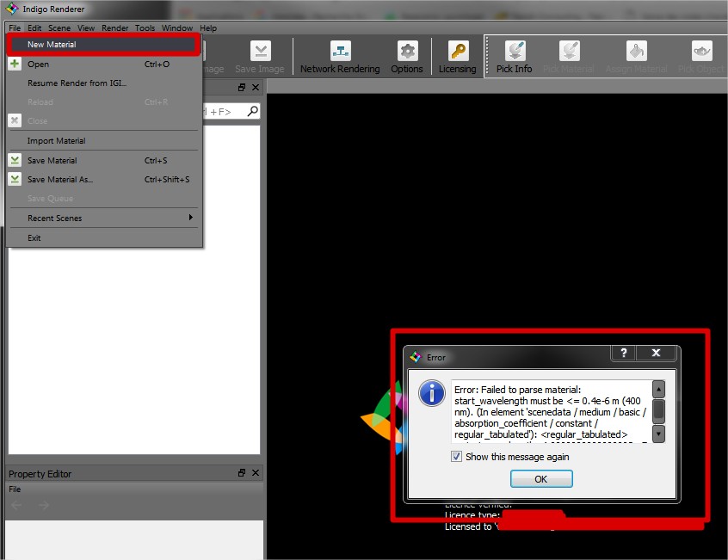Open the Edit menu
This screenshot has width=728, height=560.
point(34,28)
